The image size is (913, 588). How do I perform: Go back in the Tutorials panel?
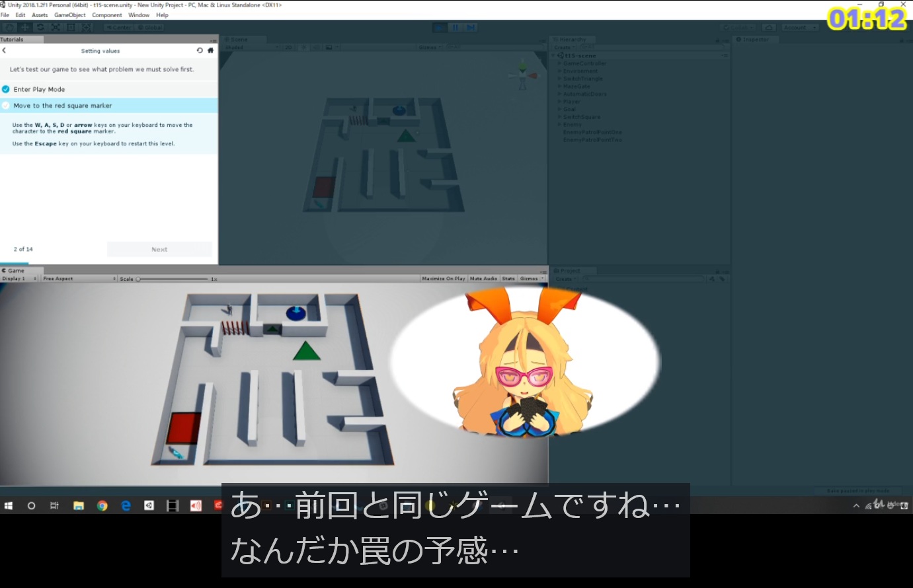4,50
